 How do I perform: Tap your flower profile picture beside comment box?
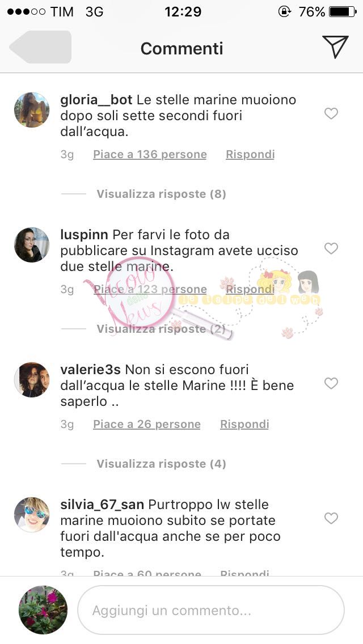tap(43, 610)
